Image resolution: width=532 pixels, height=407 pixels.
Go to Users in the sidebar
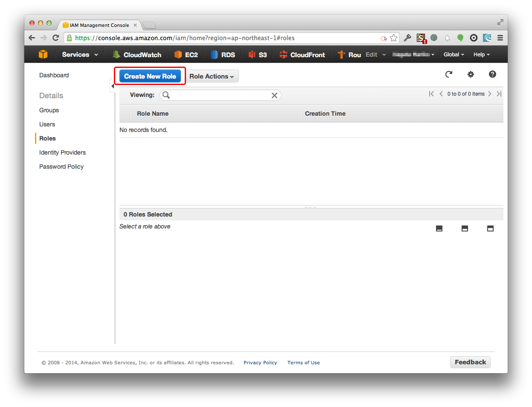47,124
